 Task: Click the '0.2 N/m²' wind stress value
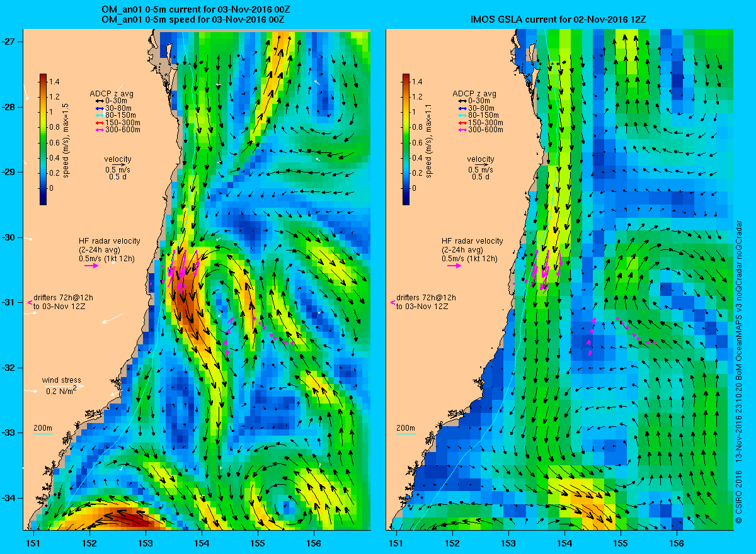coord(61,390)
